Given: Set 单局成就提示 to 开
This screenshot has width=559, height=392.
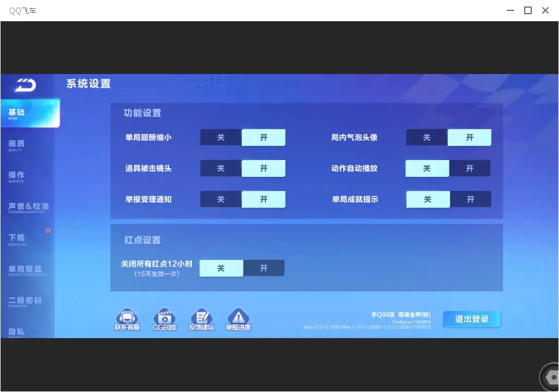Looking at the screenshot, I should point(471,199).
